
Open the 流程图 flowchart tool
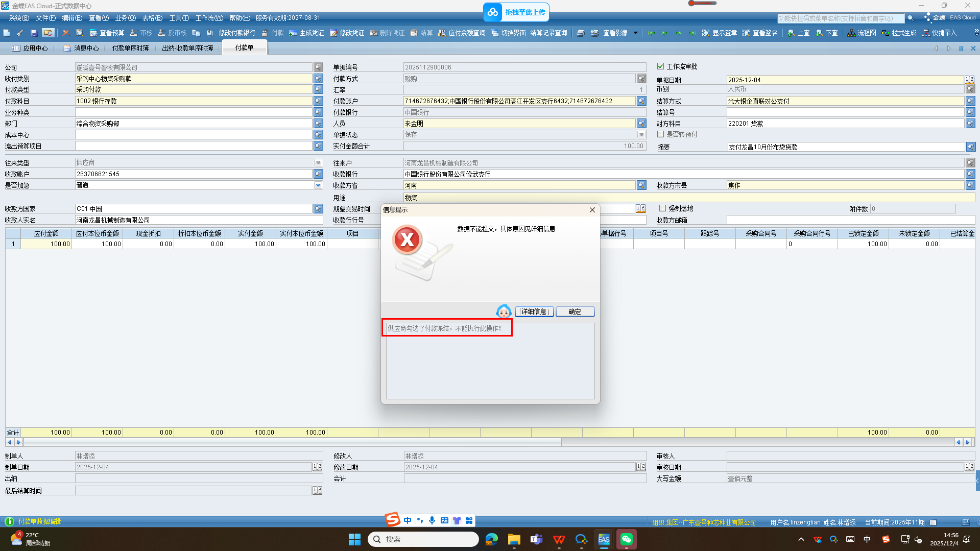[862, 33]
